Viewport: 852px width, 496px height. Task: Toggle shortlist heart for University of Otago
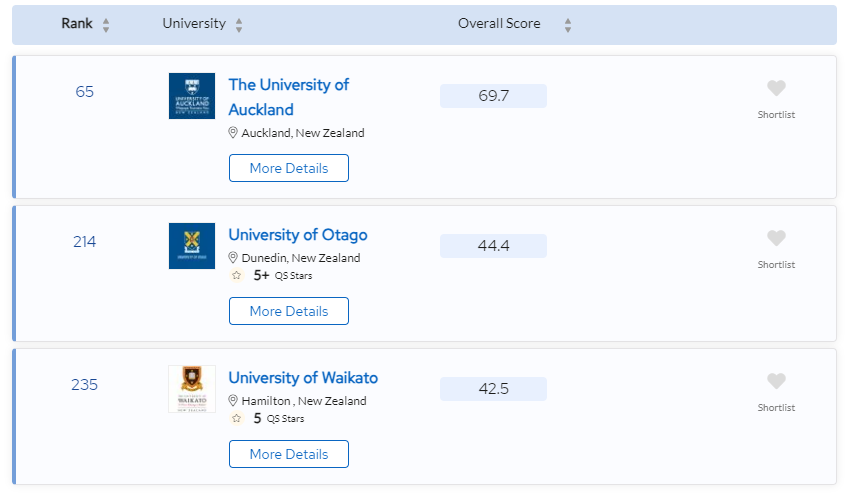tap(776, 238)
